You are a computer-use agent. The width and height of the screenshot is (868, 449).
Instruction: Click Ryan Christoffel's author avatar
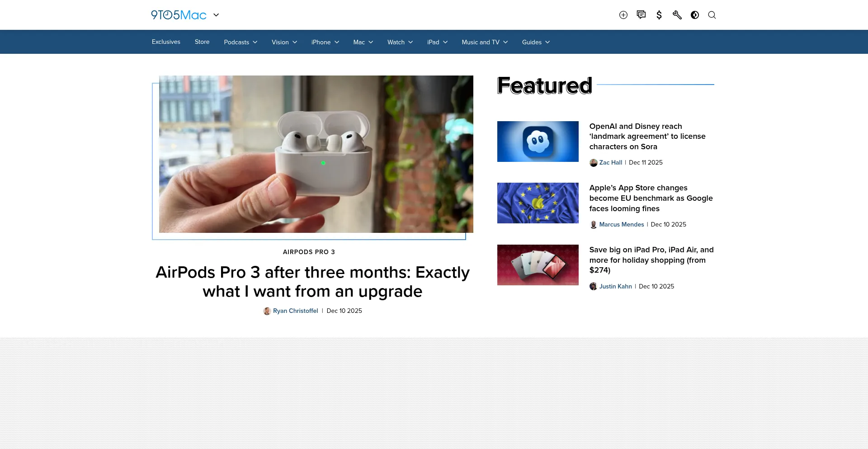click(267, 311)
